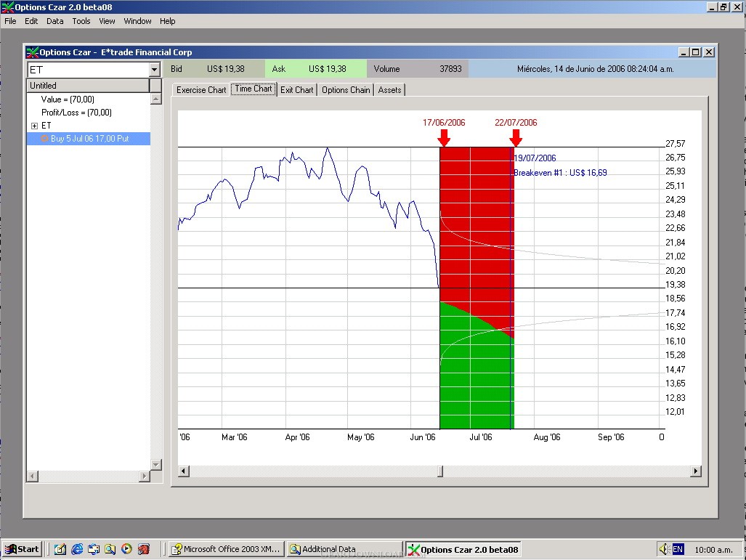Switch to the Additional Data taskbar window
The height and width of the screenshot is (560, 746).
[344, 549]
